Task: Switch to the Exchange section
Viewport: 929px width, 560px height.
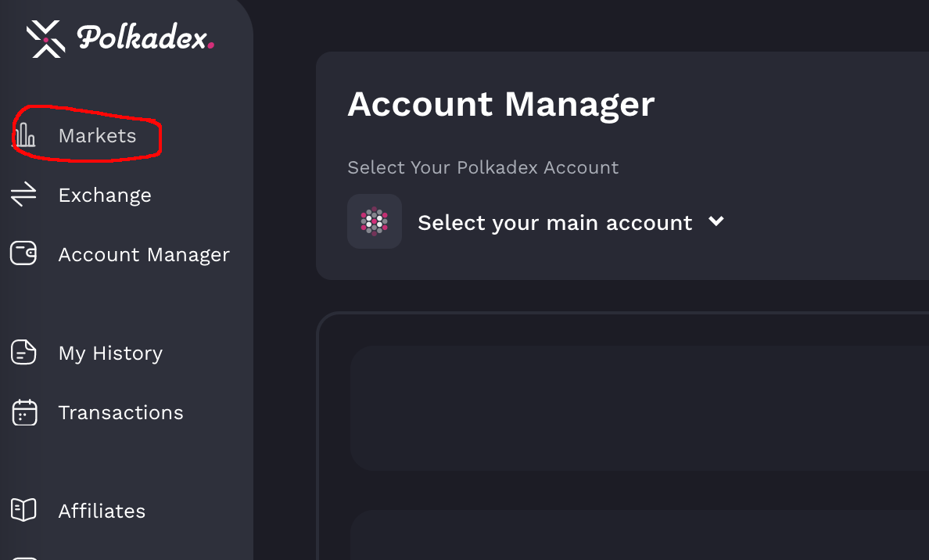Action: tap(105, 195)
